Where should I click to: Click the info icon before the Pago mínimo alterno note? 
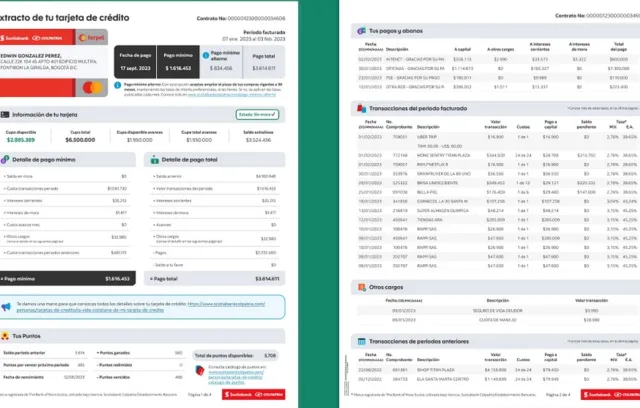pos(118,85)
